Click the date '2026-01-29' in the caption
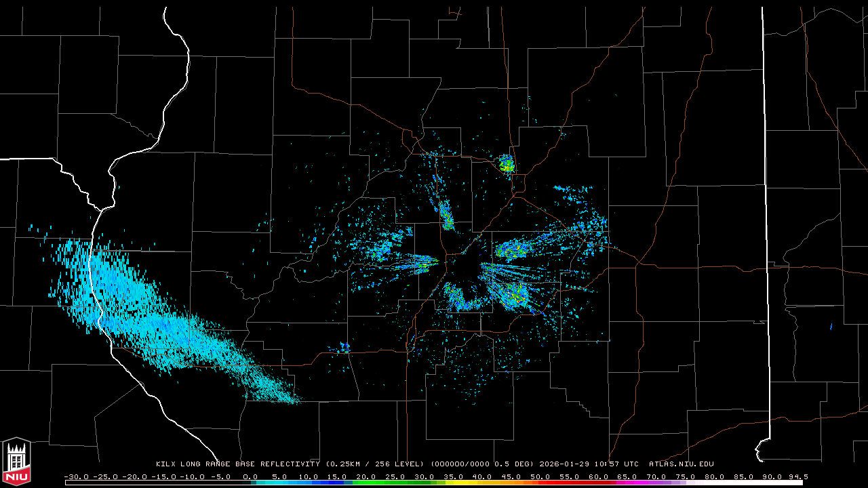Screen dimensions: 868x488 [x=564, y=464]
